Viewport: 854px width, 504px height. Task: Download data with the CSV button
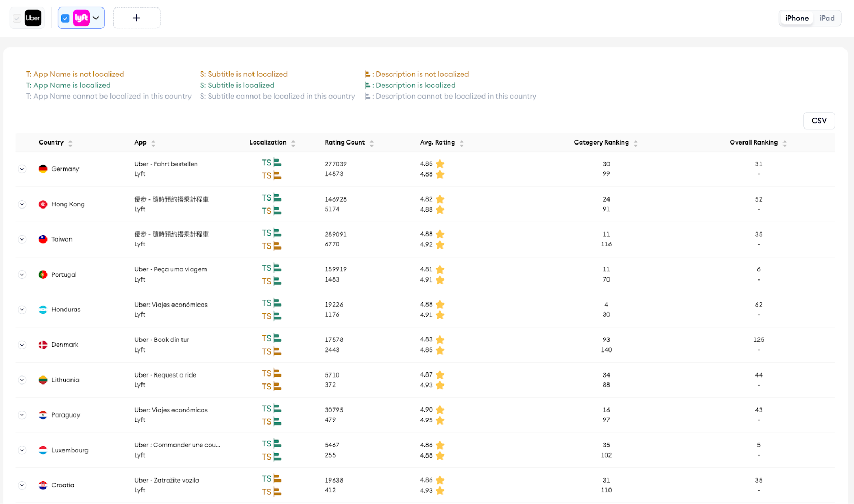point(819,121)
